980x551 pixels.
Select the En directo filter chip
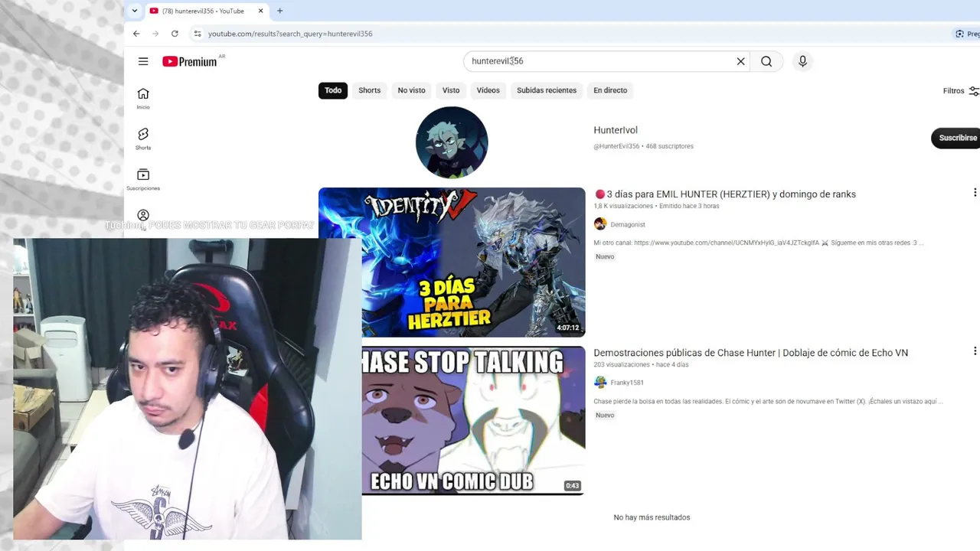610,90
